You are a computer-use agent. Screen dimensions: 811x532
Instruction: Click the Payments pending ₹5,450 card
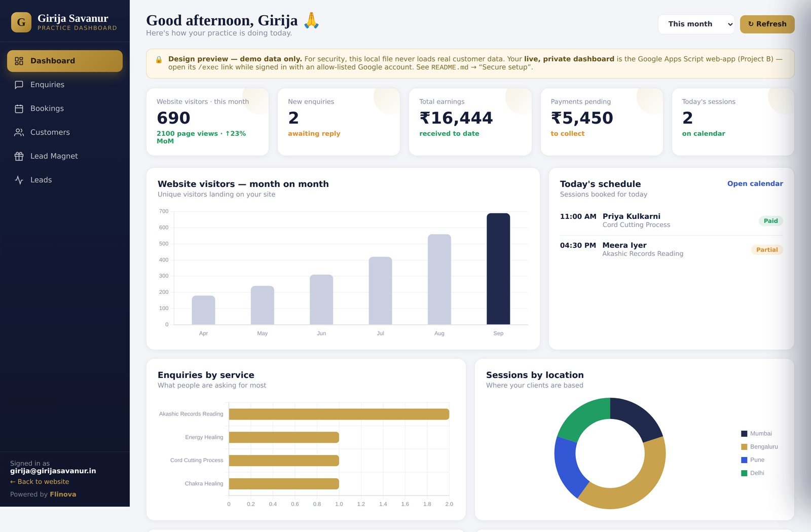coord(602,122)
